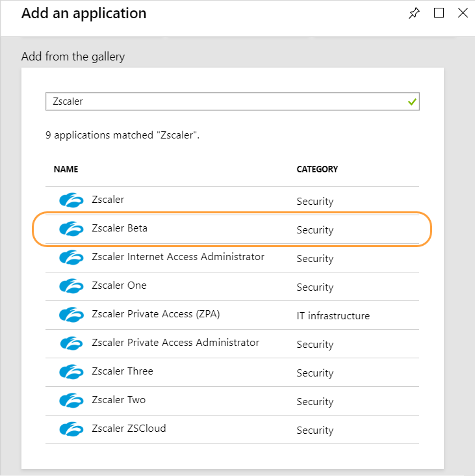This screenshot has height=476, width=475.
Task: Click the 'Add from the gallery' heading
Action: click(x=73, y=57)
